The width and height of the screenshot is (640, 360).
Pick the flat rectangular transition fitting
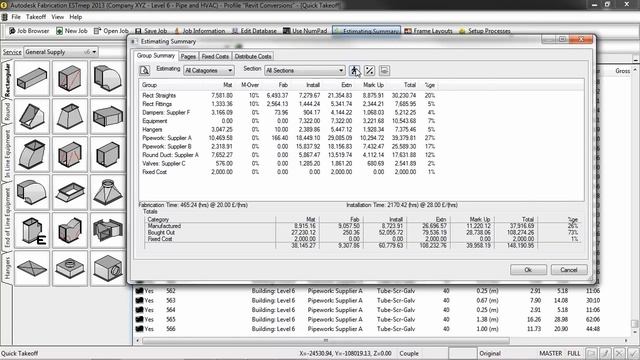(x=107, y=116)
